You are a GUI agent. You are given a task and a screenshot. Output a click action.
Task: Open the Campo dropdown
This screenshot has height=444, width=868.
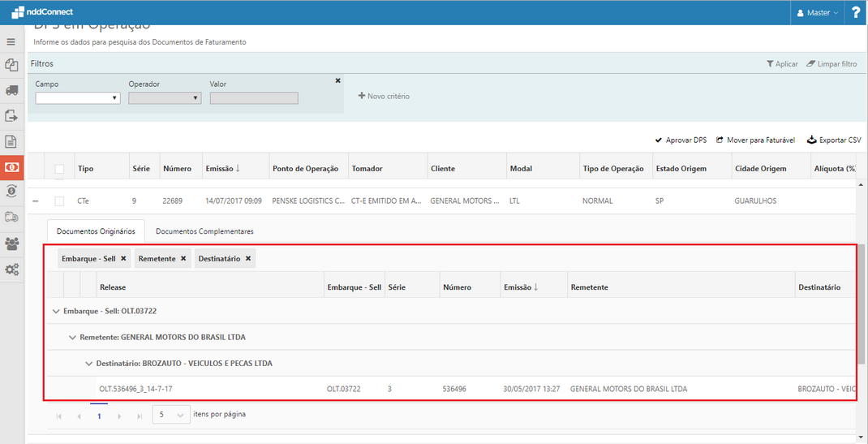[78, 98]
